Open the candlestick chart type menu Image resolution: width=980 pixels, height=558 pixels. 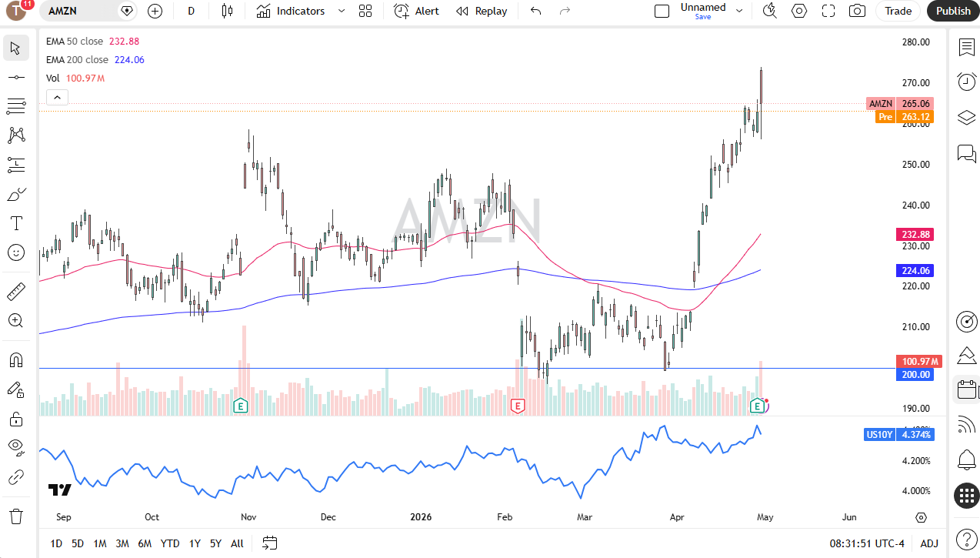227,11
